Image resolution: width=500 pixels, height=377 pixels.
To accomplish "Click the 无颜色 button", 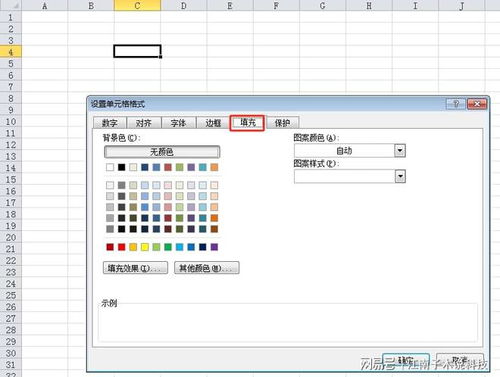I will (x=162, y=152).
